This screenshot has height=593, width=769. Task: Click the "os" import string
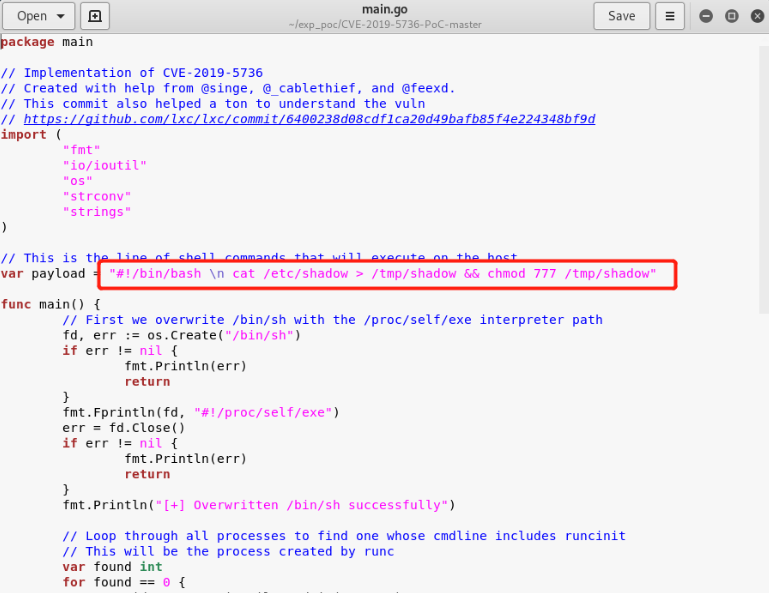click(77, 181)
